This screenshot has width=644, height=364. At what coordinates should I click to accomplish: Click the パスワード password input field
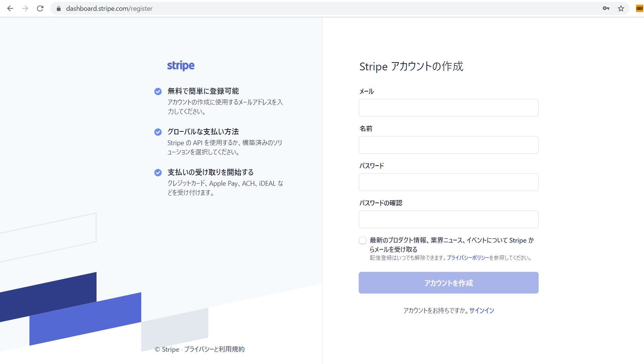pyautogui.click(x=448, y=182)
